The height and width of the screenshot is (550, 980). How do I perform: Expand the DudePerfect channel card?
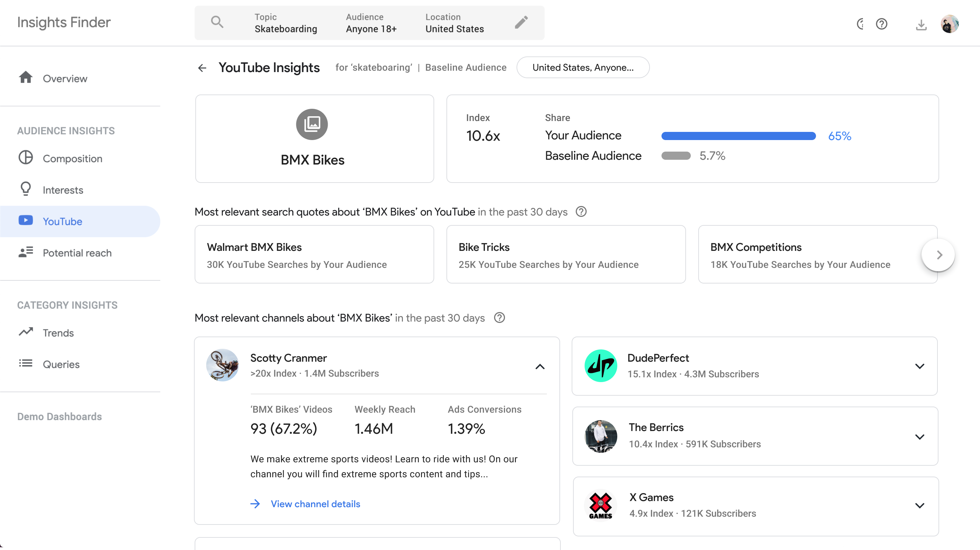tap(919, 366)
